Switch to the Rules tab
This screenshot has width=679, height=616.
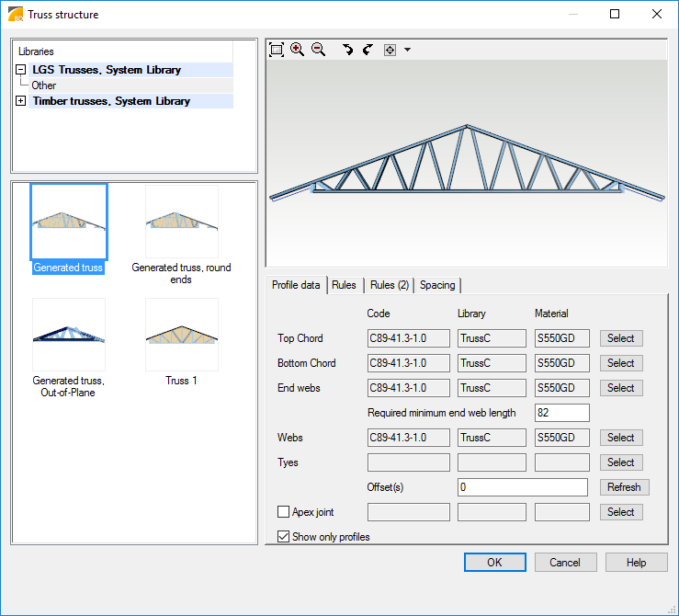tap(344, 285)
